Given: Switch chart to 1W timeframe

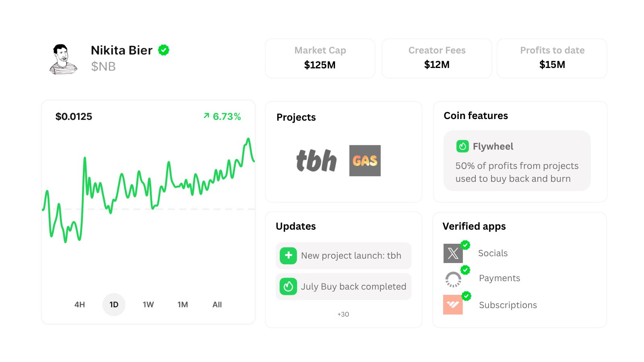Looking at the screenshot, I should (x=148, y=304).
